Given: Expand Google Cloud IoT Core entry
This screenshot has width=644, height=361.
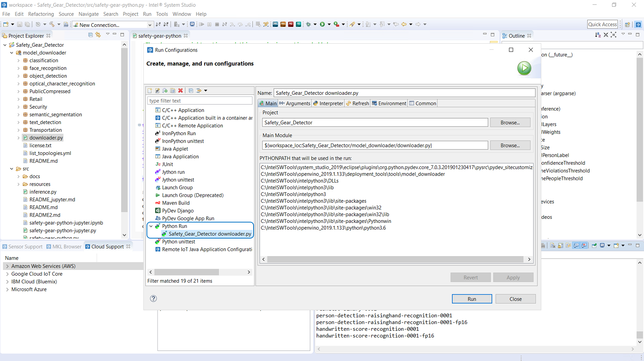Looking at the screenshot, I should pyautogui.click(x=7, y=274).
